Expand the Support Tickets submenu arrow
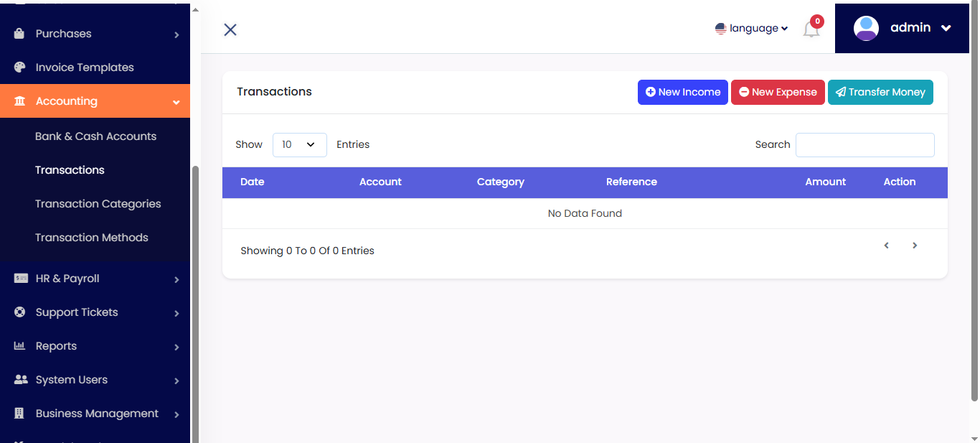 [x=176, y=313]
